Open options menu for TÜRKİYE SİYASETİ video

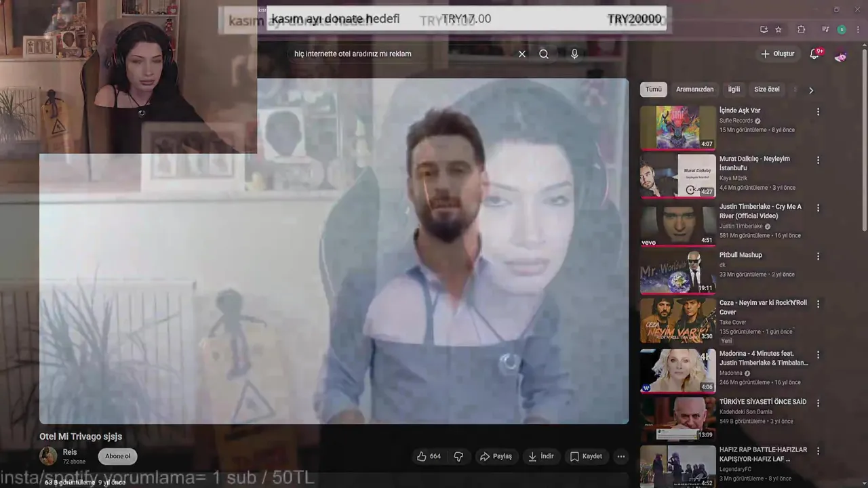click(x=818, y=403)
